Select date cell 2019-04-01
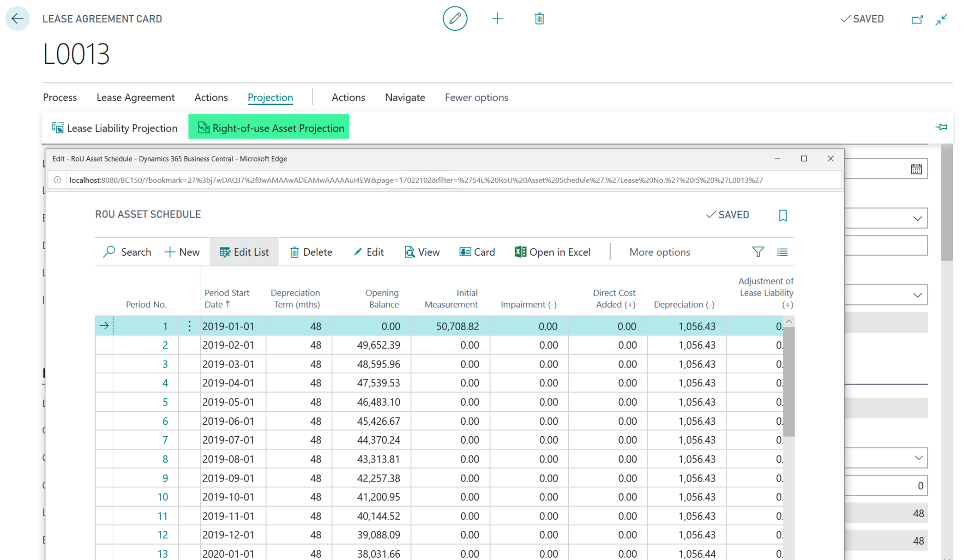980x560 pixels. pos(233,383)
